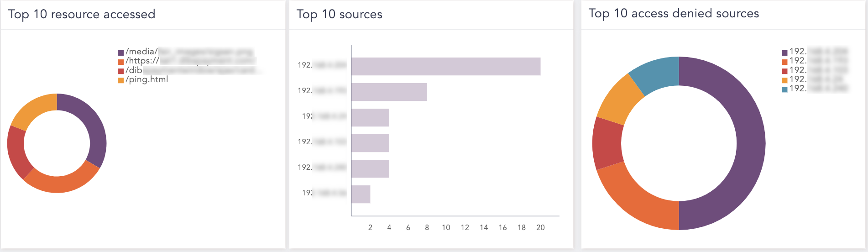
Task: Click purple legend swatch in access denied sources
Action: tap(784, 52)
